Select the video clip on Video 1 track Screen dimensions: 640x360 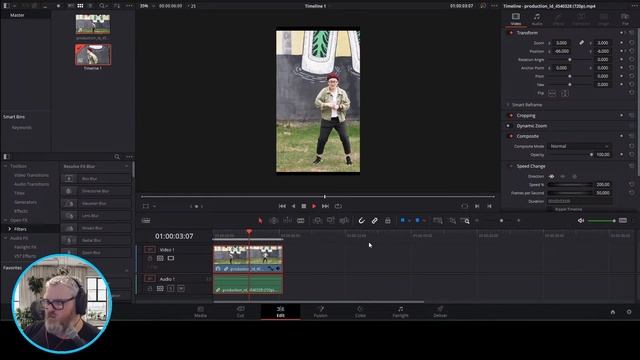(x=248, y=259)
